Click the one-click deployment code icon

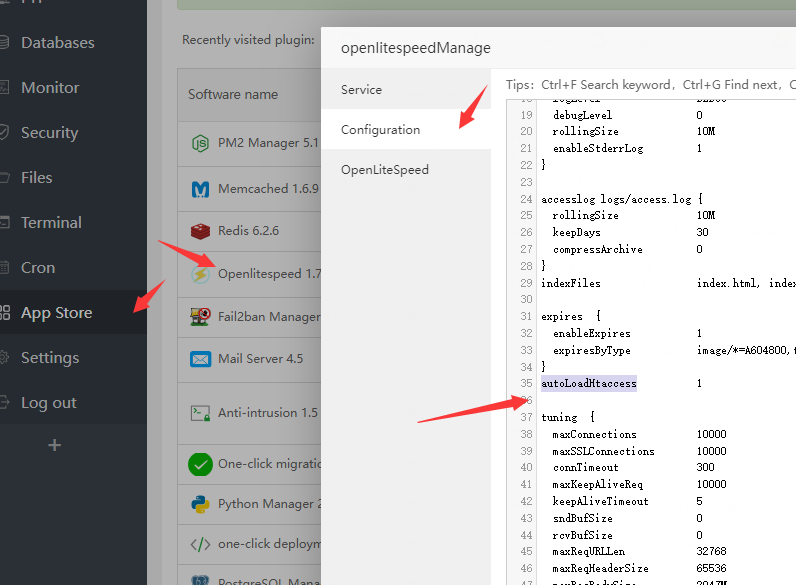coord(201,545)
